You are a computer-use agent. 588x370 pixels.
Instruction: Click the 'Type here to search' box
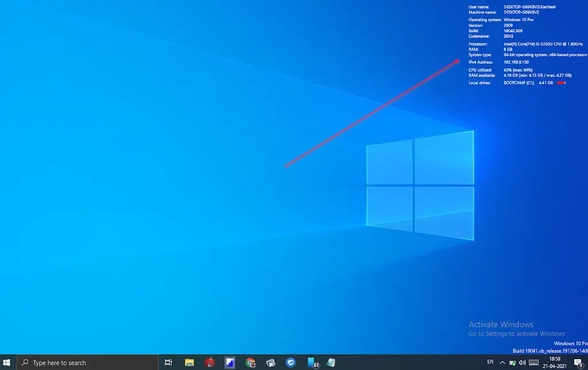tap(87, 363)
